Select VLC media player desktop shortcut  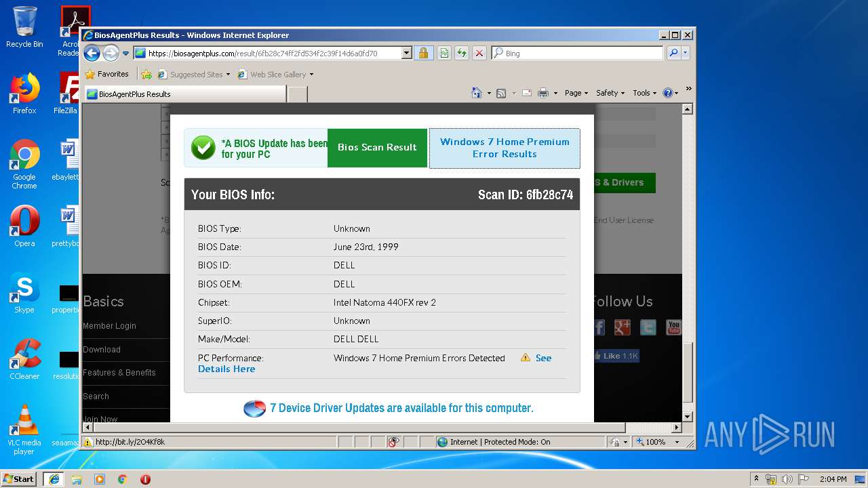(24, 429)
